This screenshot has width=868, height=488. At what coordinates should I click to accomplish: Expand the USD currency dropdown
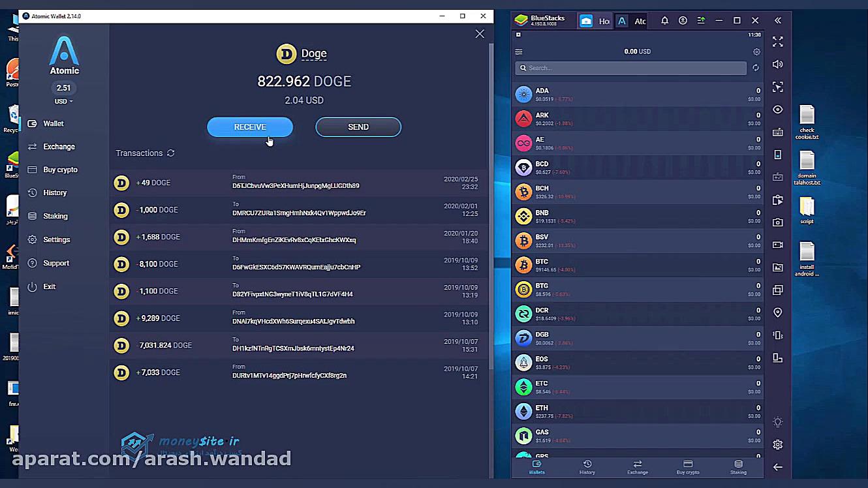tap(63, 101)
